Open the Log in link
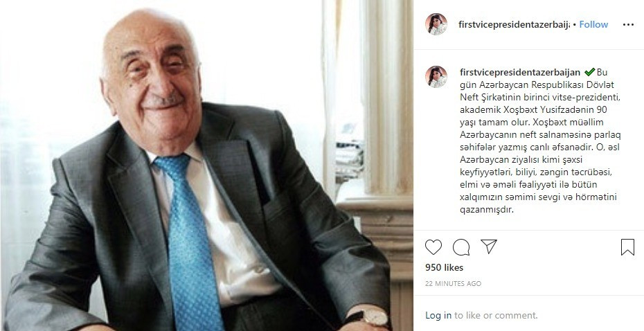Image resolution: width=644 pixels, height=331 pixels. [438, 315]
